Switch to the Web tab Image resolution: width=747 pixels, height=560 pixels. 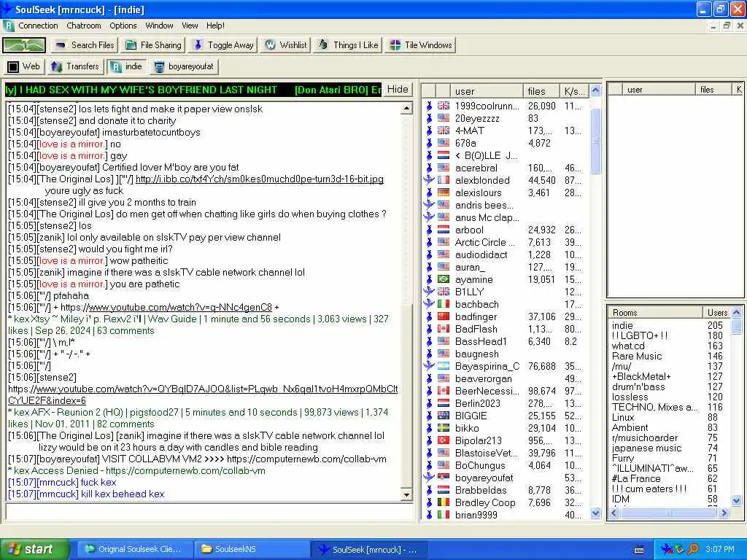tap(24, 66)
